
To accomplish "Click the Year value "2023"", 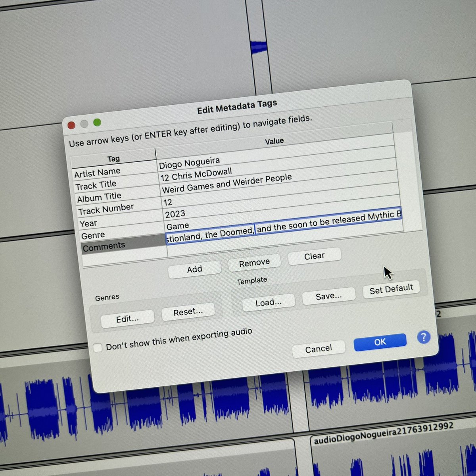I will (x=175, y=214).
